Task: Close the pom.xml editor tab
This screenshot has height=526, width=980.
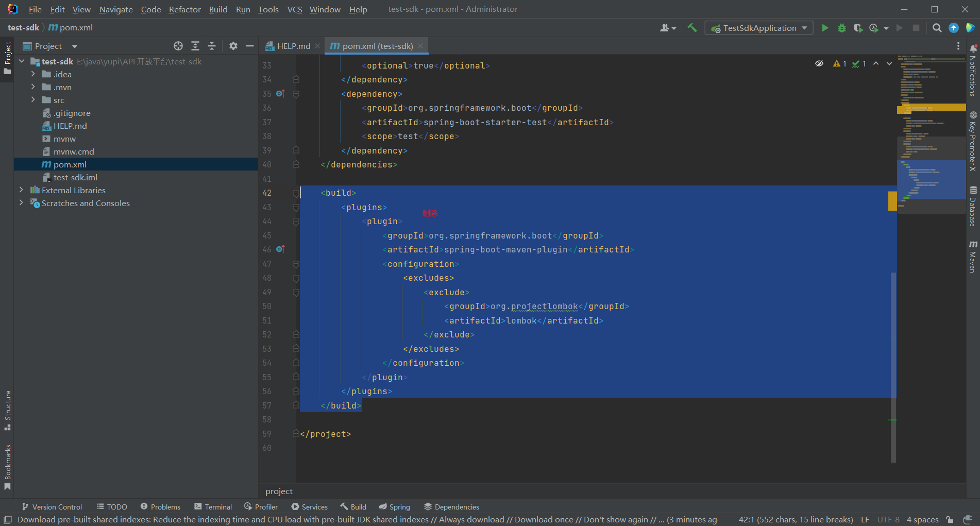Action: 420,46
